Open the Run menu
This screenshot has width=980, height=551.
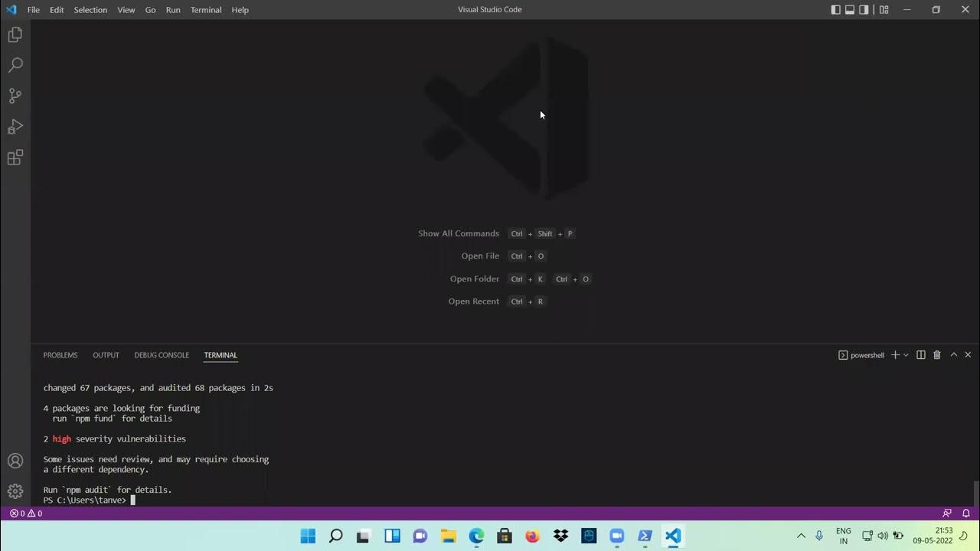point(173,10)
